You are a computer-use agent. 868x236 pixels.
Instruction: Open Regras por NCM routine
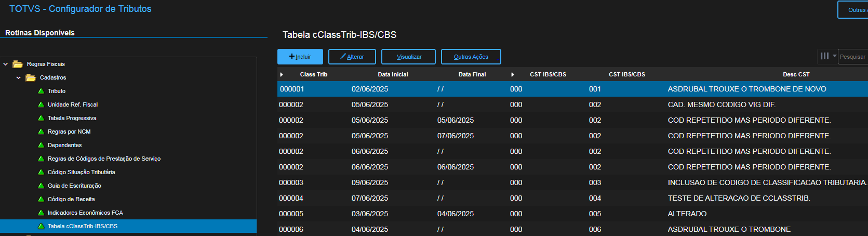(x=69, y=132)
